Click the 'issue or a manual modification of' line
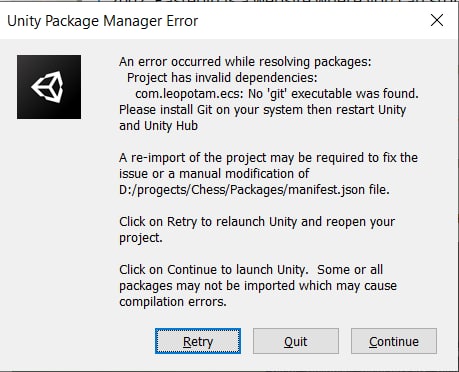Screen dimensions: 459x372 point(214,174)
